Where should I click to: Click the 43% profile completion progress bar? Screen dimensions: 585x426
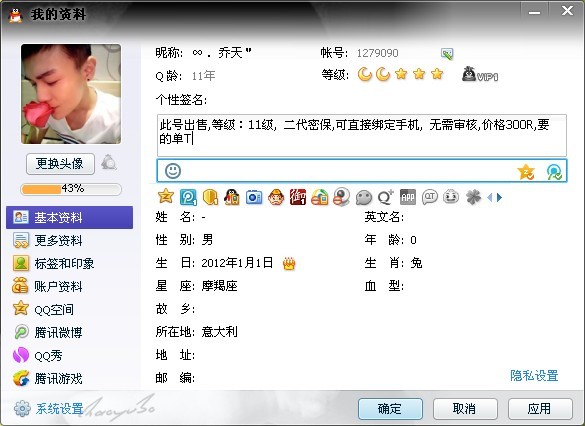71,189
